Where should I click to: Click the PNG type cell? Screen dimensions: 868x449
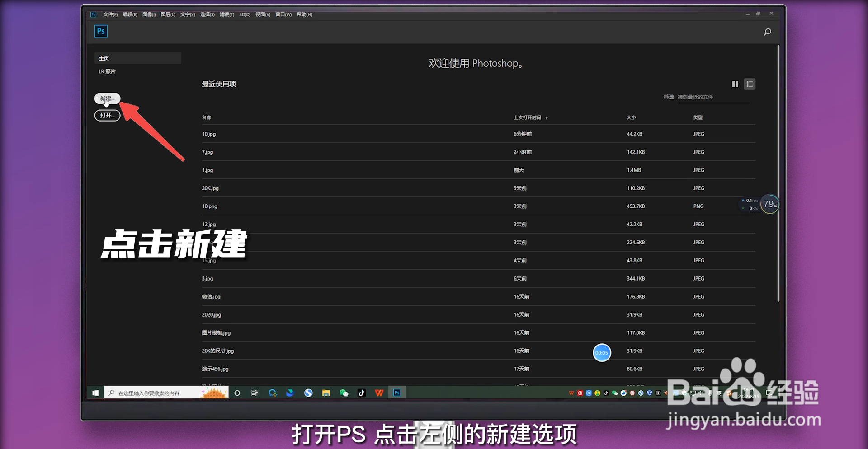point(698,206)
